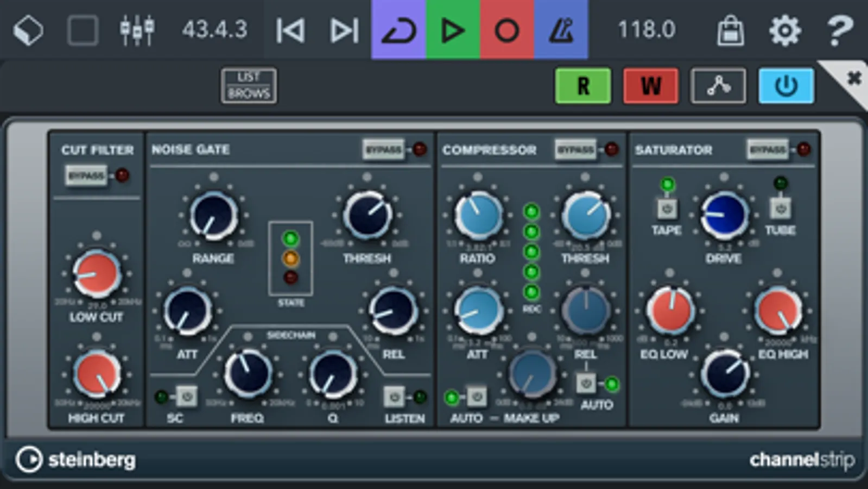Enable green R read automation button
868x489 pixels.
pyautogui.click(x=583, y=86)
